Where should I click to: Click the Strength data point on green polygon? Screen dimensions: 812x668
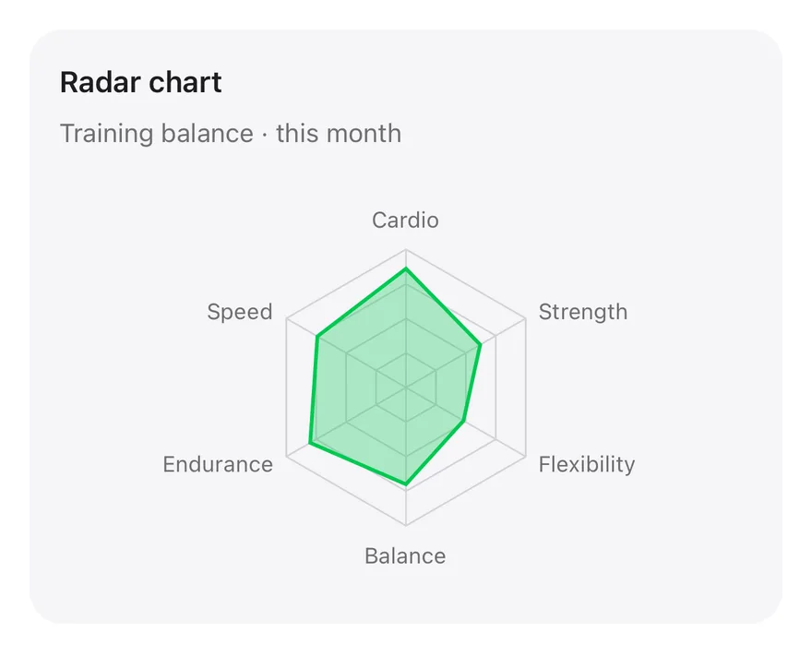click(x=481, y=344)
